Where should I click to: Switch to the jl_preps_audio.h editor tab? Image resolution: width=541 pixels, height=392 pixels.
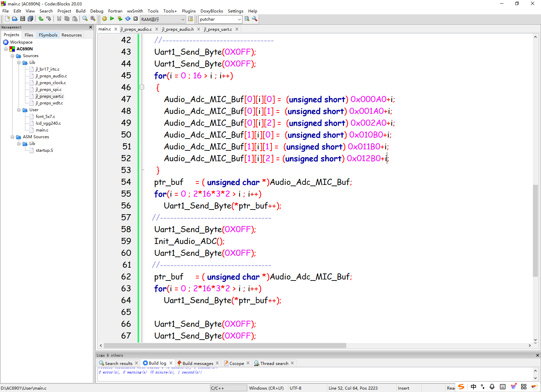[178, 29]
